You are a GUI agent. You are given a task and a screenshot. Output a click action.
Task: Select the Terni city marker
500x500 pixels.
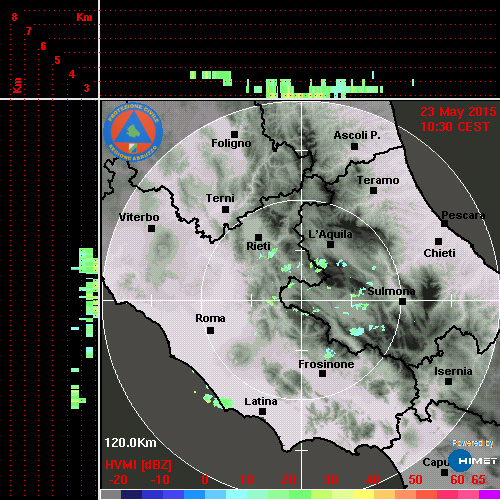pos(226,210)
